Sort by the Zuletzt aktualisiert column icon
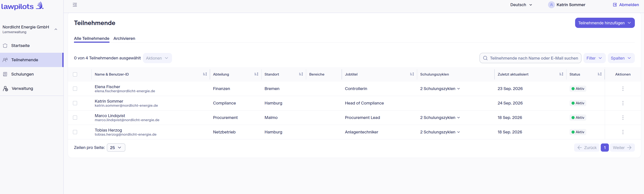The width and height of the screenshot is (644, 194). [x=561, y=74]
